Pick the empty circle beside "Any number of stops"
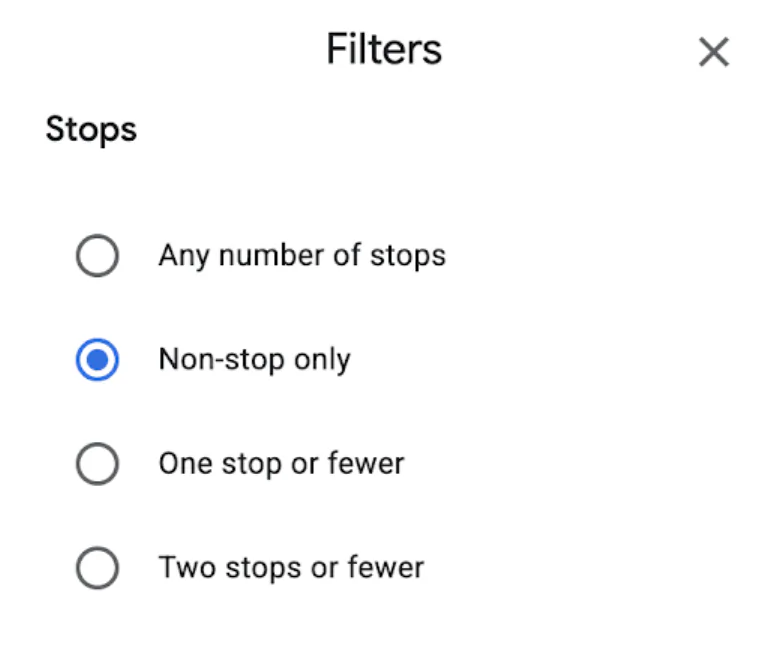The image size is (768, 661). click(x=97, y=256)
